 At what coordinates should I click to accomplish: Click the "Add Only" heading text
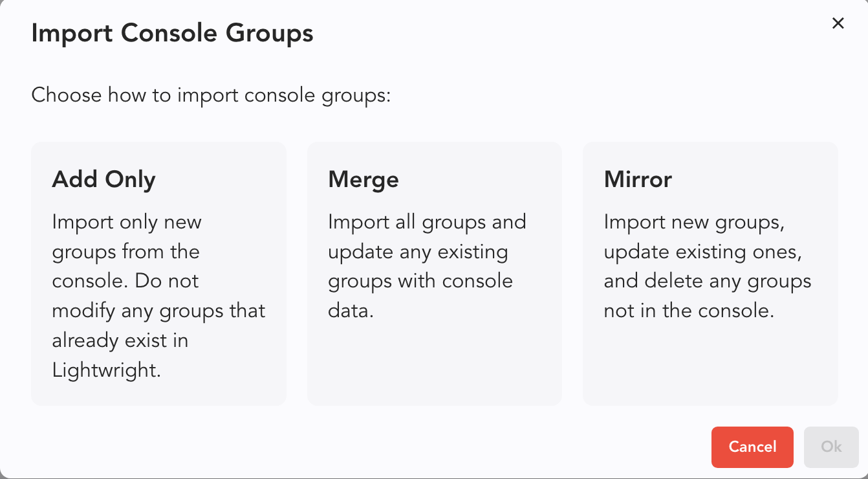(x=103, y=179)
